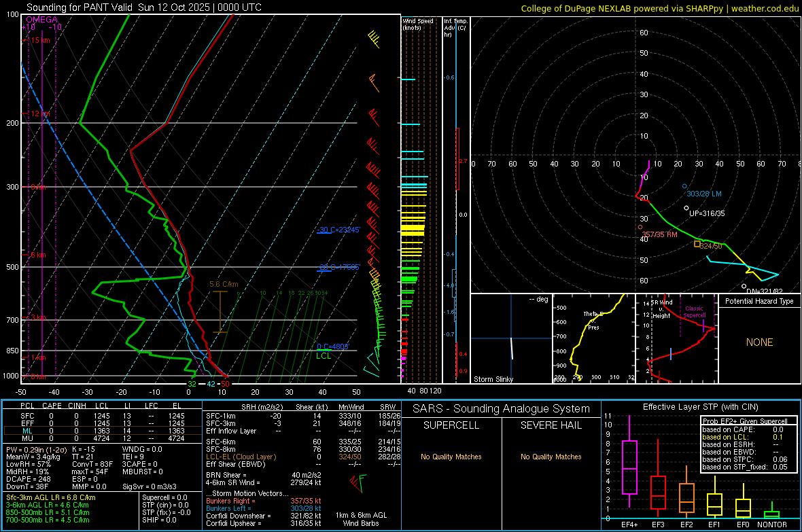Click the SARS Sounding Analogue System heading
Screen dimensions: 802x532
coord(502,409)
